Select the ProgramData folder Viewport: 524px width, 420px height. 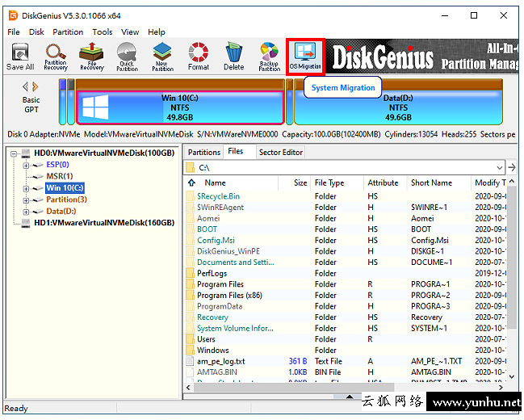pos(220,306)
